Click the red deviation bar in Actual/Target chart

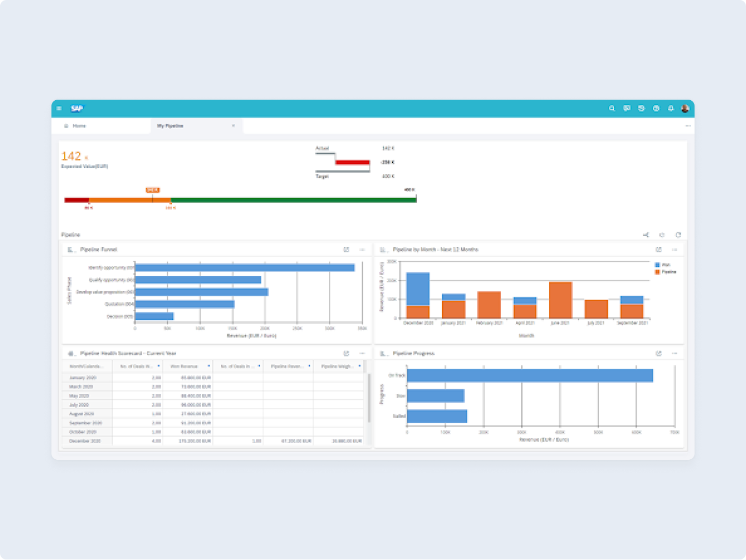[x=353, y=162]
